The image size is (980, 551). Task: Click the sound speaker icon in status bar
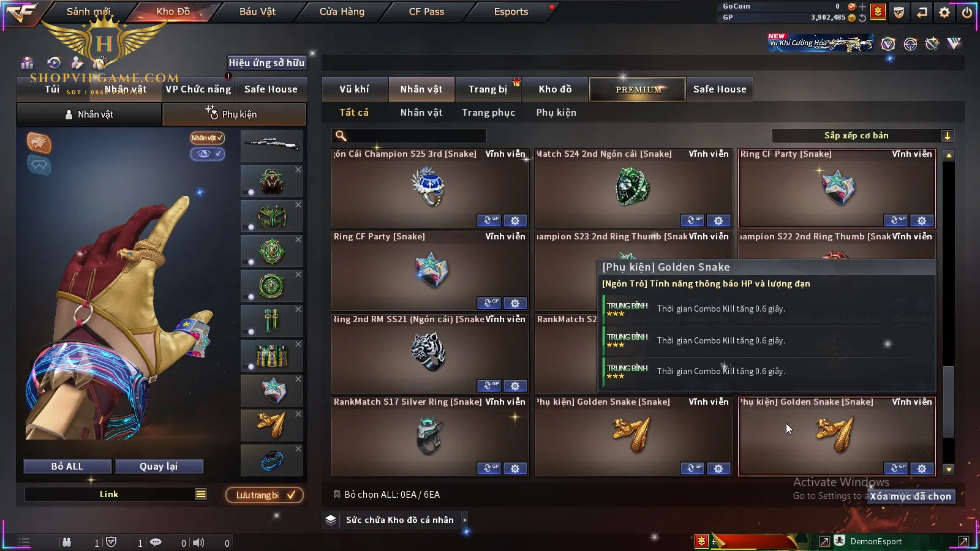click(x=198, y=542)
